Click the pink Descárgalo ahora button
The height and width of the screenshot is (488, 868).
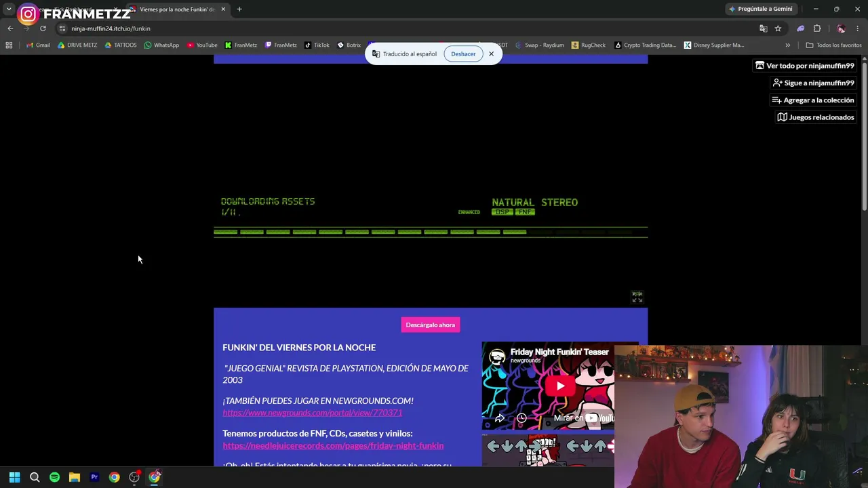(431, 325)
